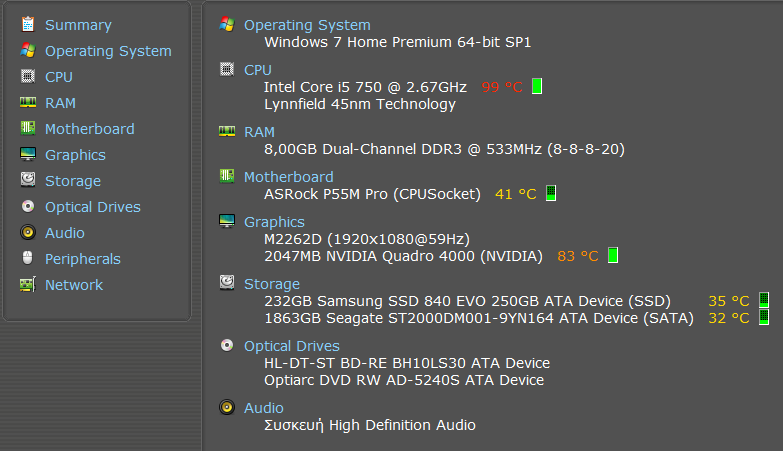
Task: Open the Peripherals section from sidebar
Action: point(83,259)
